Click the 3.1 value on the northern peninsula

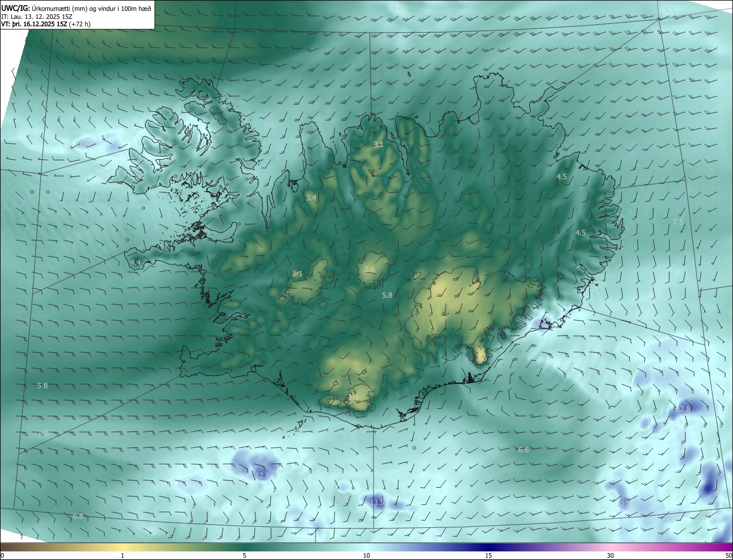[x=378, y=144]
